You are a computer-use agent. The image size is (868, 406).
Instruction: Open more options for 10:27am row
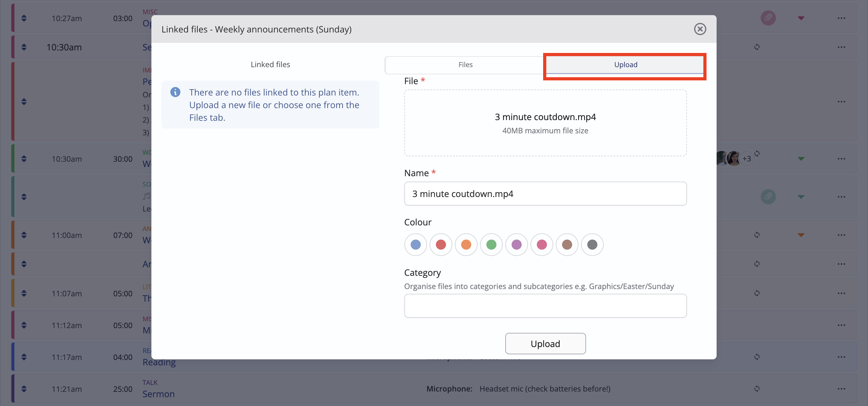click(841, 18)
